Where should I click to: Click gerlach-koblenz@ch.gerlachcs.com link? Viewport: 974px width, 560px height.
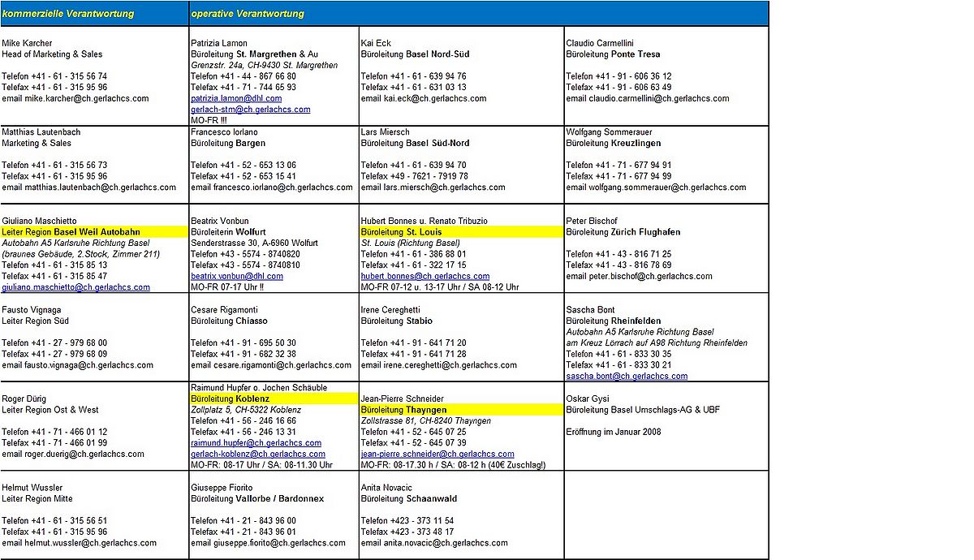[x=258, y=454]
